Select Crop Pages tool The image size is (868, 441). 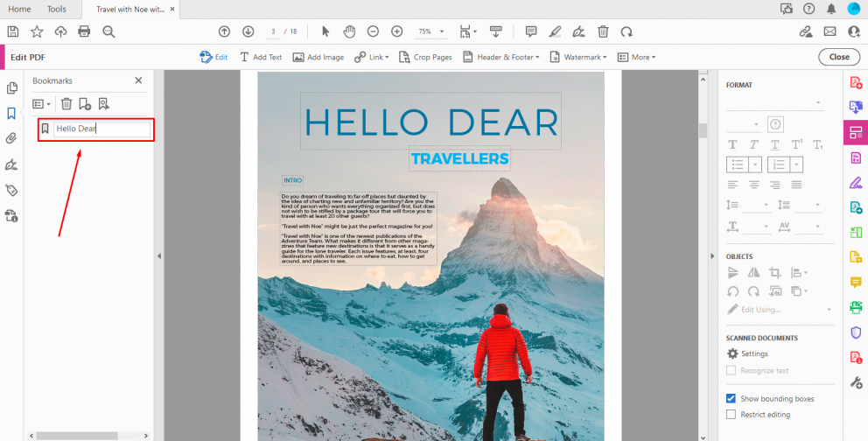[x=425, y=57]
